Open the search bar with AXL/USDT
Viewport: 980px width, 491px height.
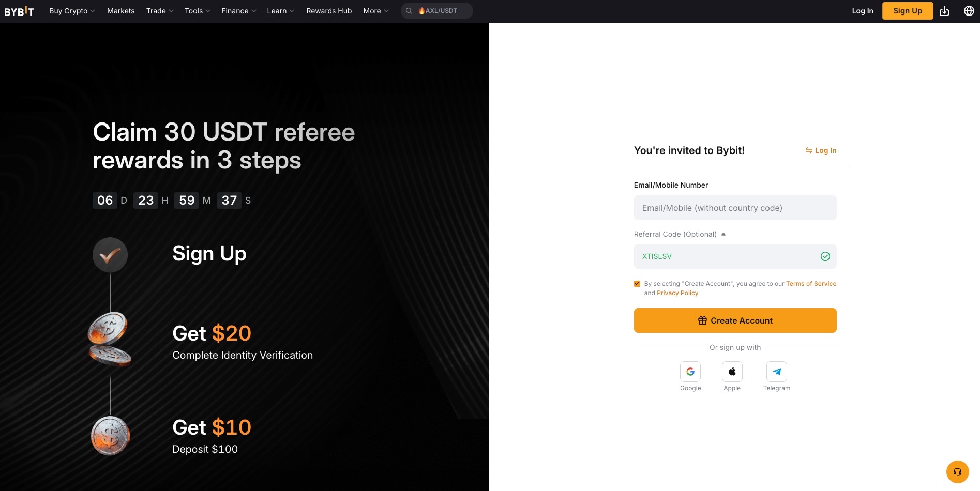437,11
